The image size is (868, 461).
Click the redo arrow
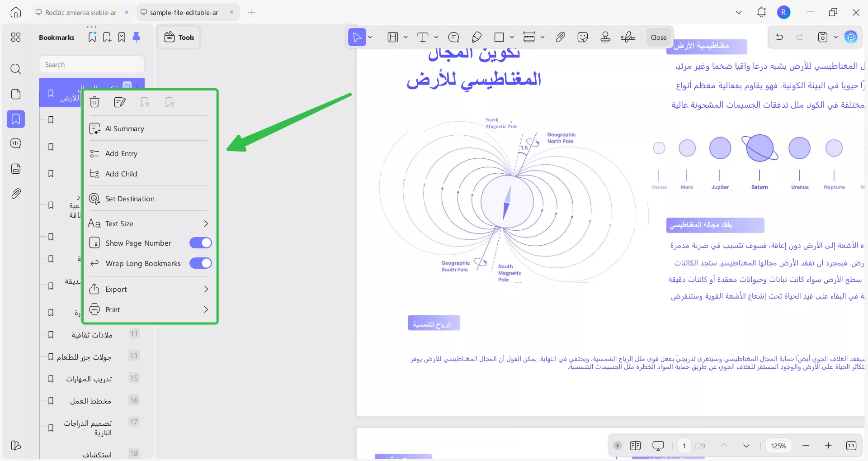pyautogui.click(x=800, y=37)
